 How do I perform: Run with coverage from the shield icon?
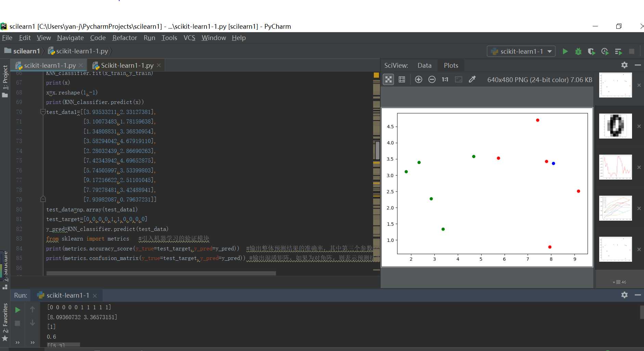[591, 51]
